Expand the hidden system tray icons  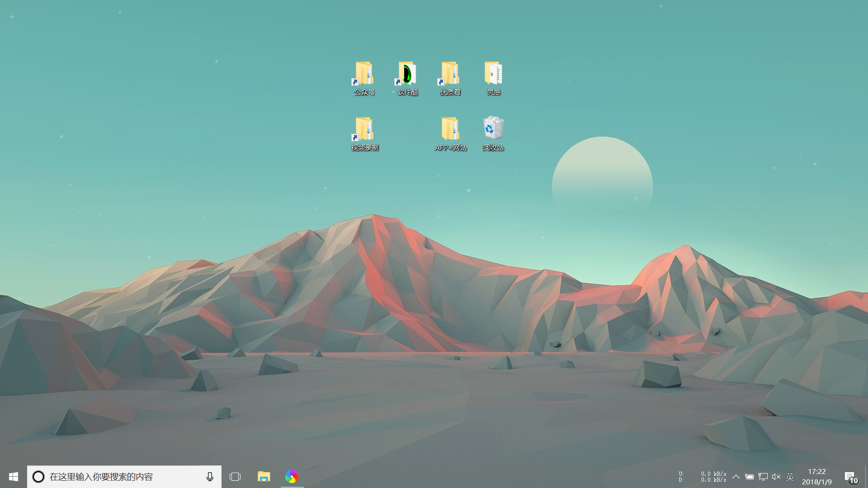(736, 477)
